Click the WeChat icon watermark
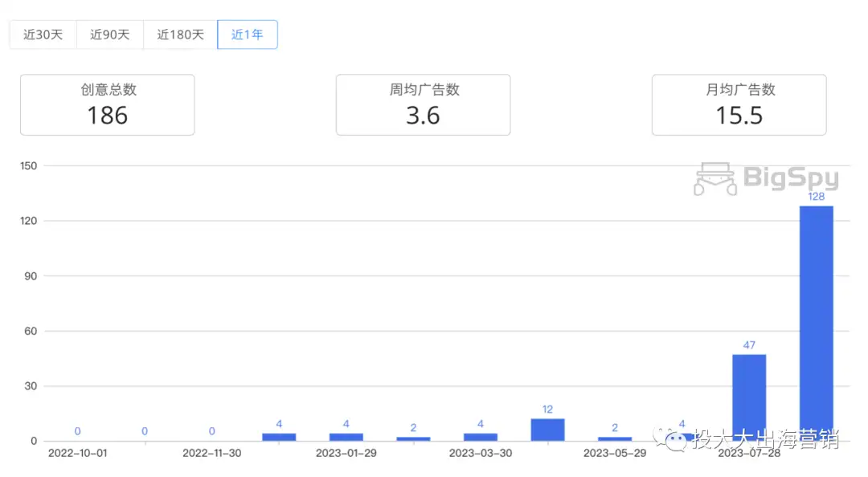Image resolution: width=868 pixels, height=477 pixels. [669, 438]
